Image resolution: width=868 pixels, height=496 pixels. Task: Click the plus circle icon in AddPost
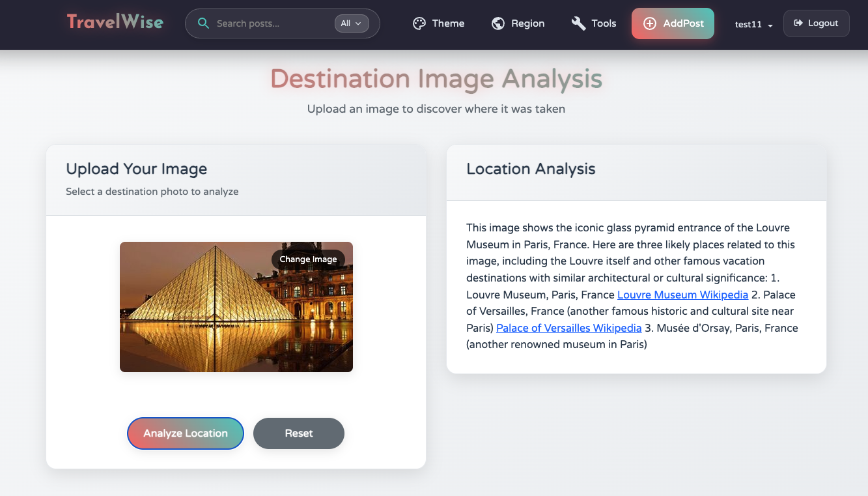click(649, 23)
